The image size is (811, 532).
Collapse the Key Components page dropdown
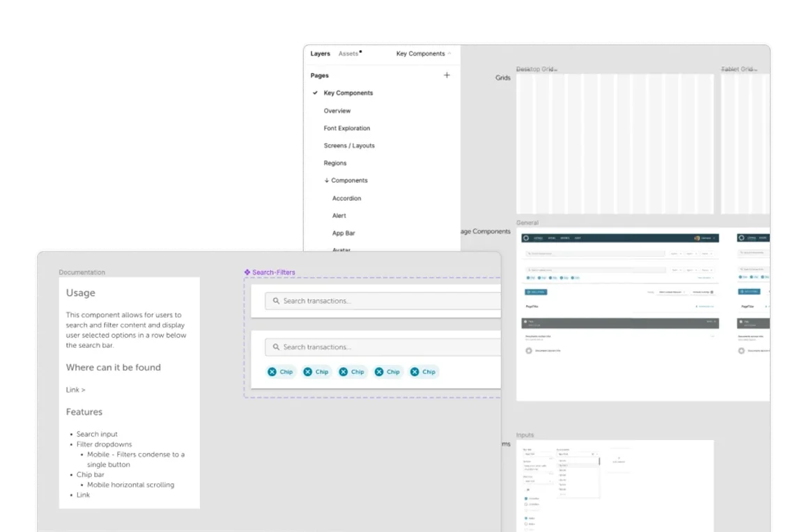(x=449, y=54)
